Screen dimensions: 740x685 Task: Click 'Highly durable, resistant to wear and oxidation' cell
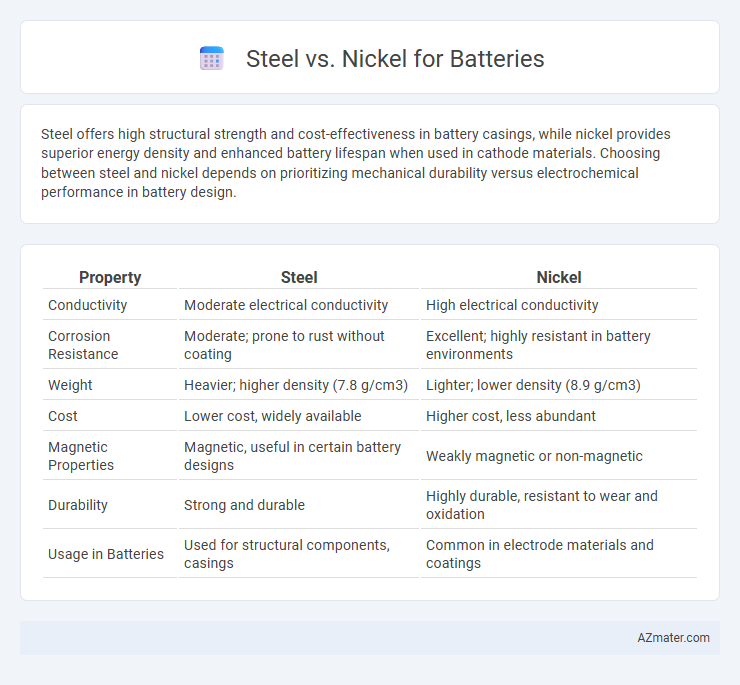tap(542, 505)
